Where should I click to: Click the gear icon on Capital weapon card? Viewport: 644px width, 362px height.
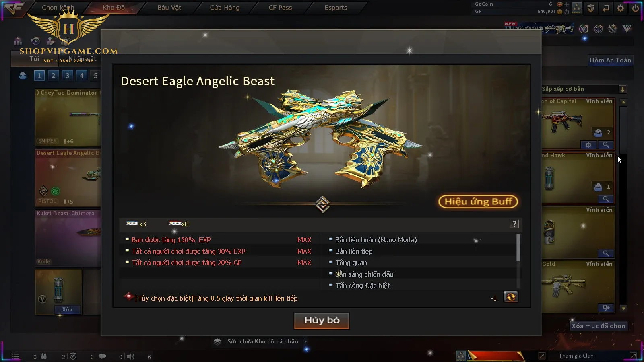[x=588, y=145]
